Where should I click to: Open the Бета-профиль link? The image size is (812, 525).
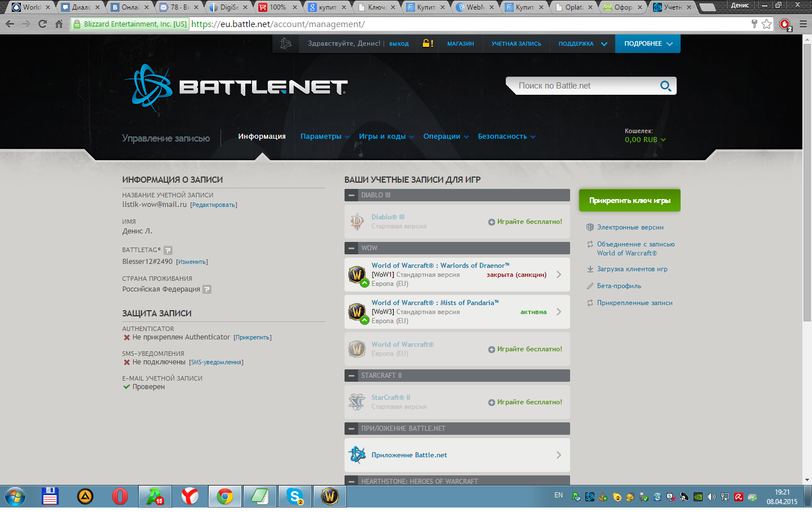[619, 286]
